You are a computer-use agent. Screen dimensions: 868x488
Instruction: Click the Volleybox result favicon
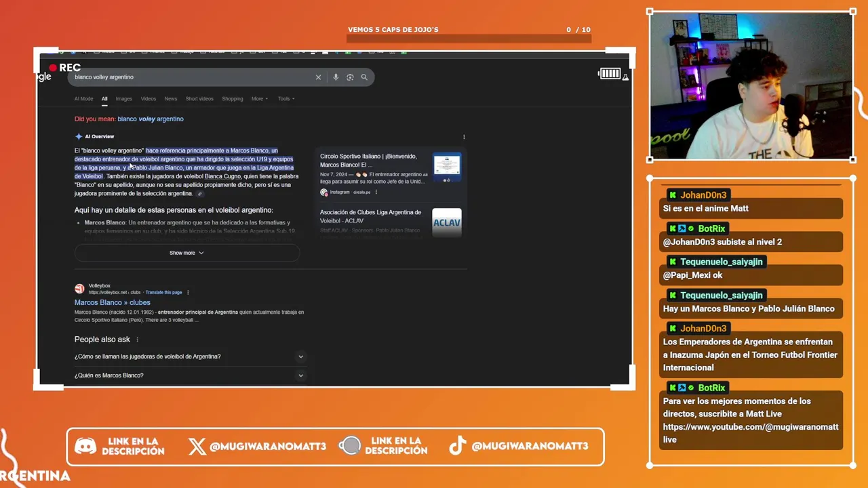coord(79,289)
